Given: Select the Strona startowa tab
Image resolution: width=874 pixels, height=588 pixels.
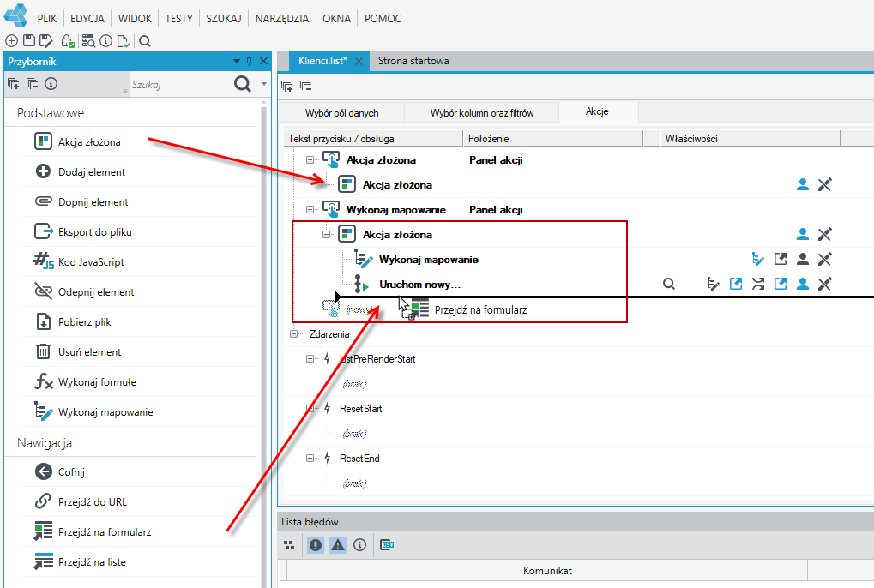Looking at the screenshot, I should pos(413,61).
